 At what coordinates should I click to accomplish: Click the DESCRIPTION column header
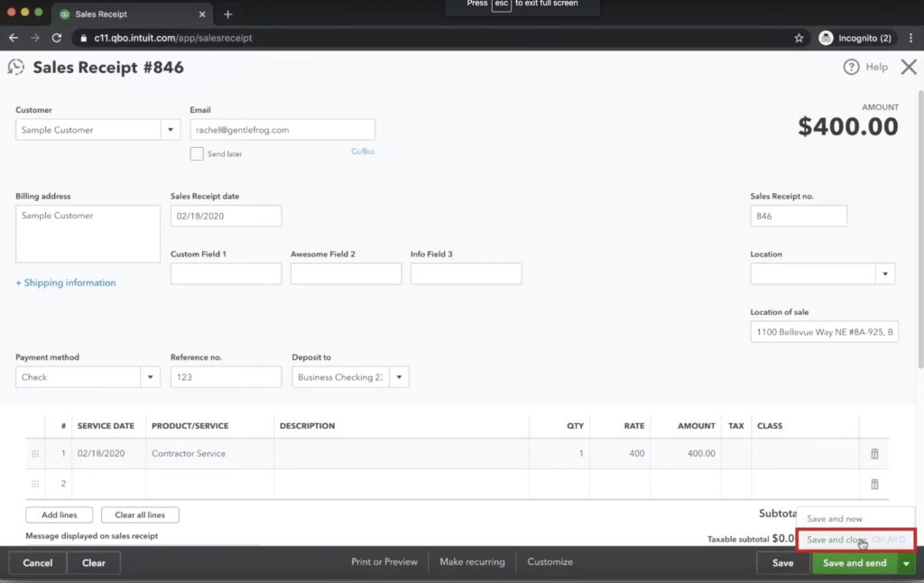(x=307, y=426)
